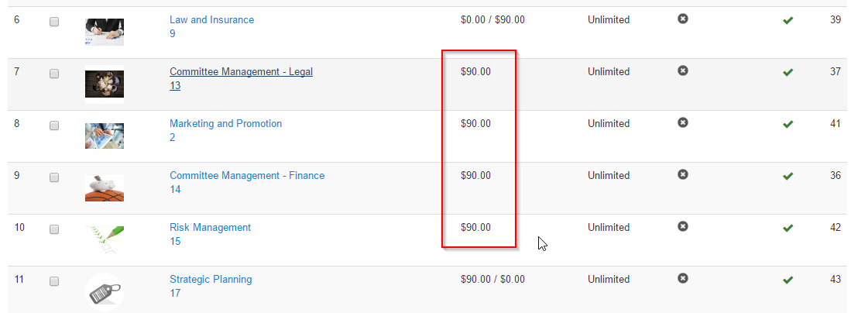868x313 pixels.
Task: Check the box for row 6 Law and Insurance
Action: (54, 22)
